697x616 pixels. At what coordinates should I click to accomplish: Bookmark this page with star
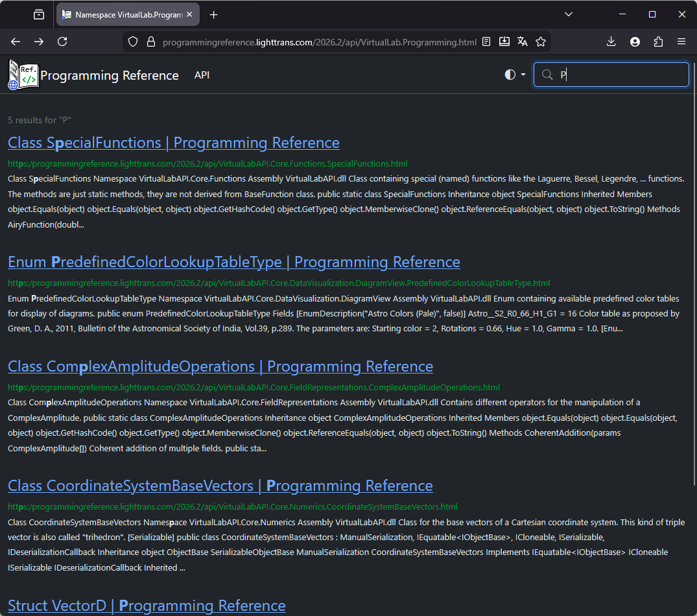[541, 41]
